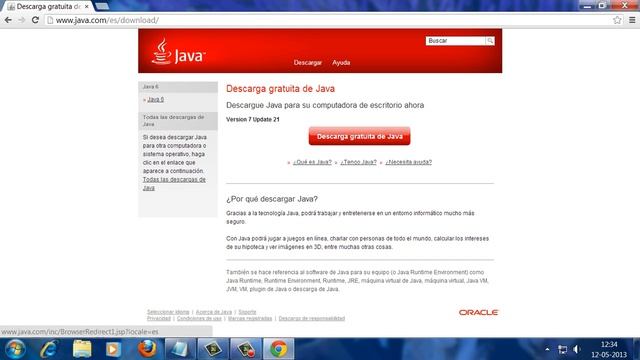Click the search magnifier icon beside Buscar

pyautogui.click(x=490, y=41)
